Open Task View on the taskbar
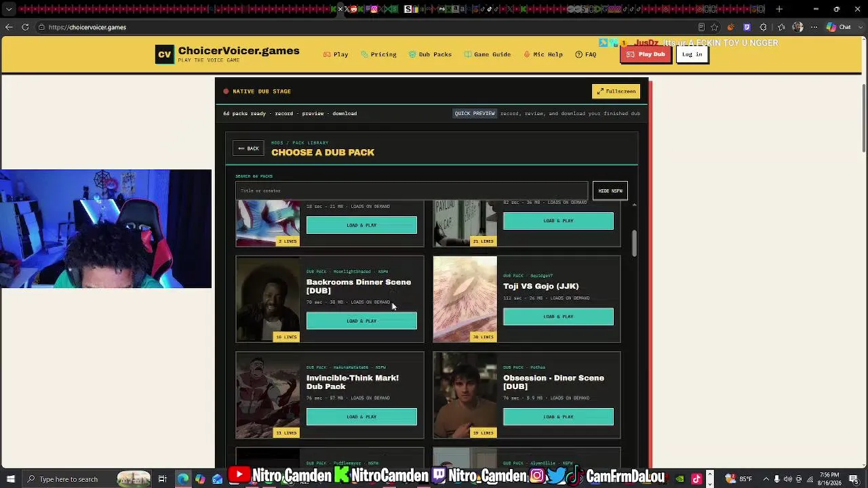This screenshot has height=488, width=868. click(163, 479)
